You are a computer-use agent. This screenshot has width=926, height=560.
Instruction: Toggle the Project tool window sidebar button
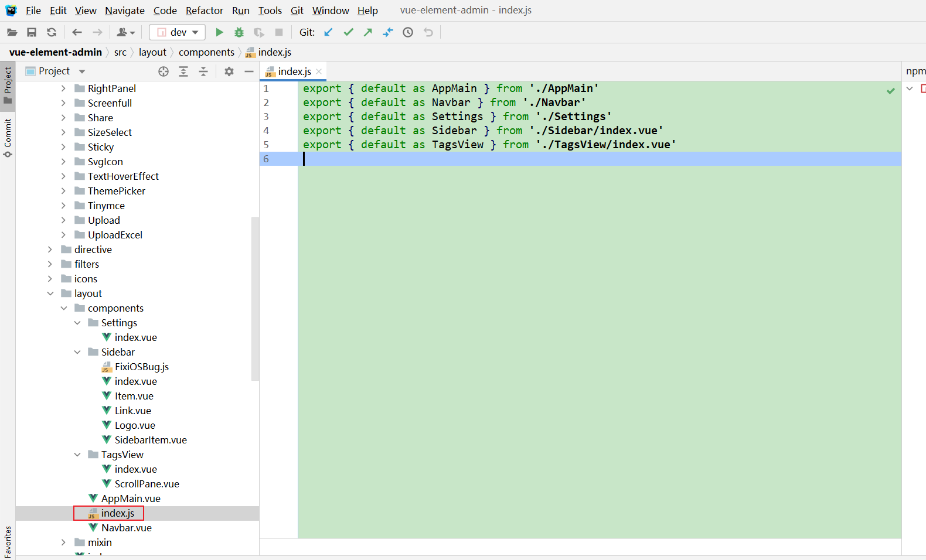8,86
